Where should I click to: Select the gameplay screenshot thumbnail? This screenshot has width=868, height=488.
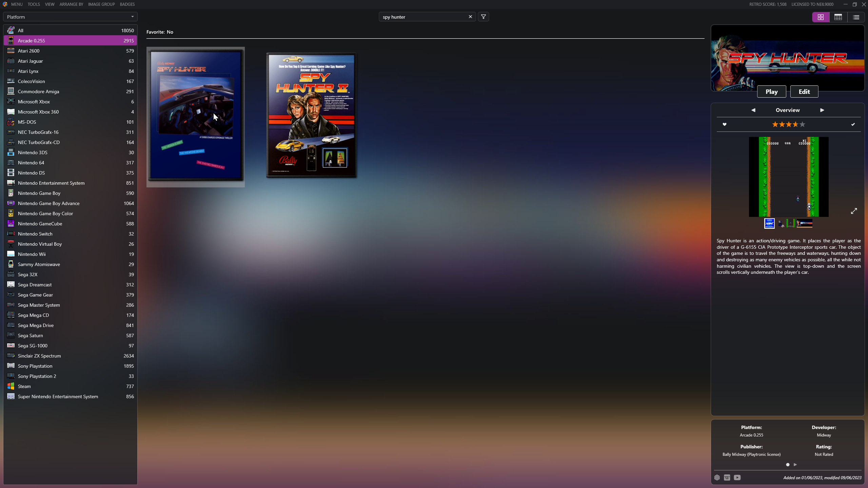(791, 223)
